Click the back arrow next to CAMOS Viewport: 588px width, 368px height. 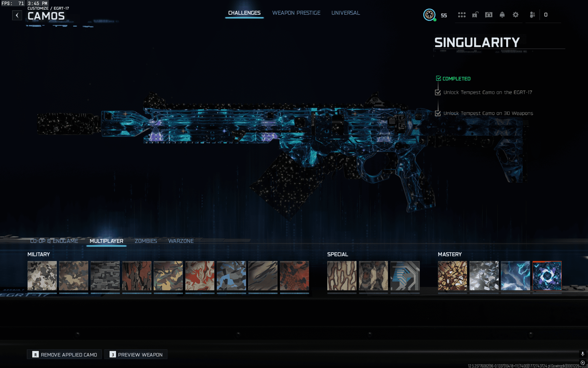[17, 15]
